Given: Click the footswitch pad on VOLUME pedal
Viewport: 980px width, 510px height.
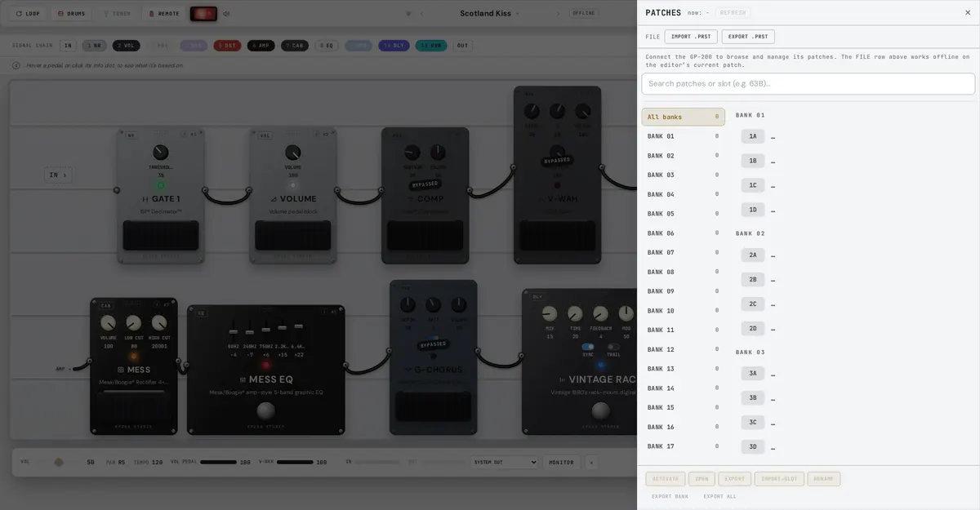Looking at the screenshot, I should (293, 235).
